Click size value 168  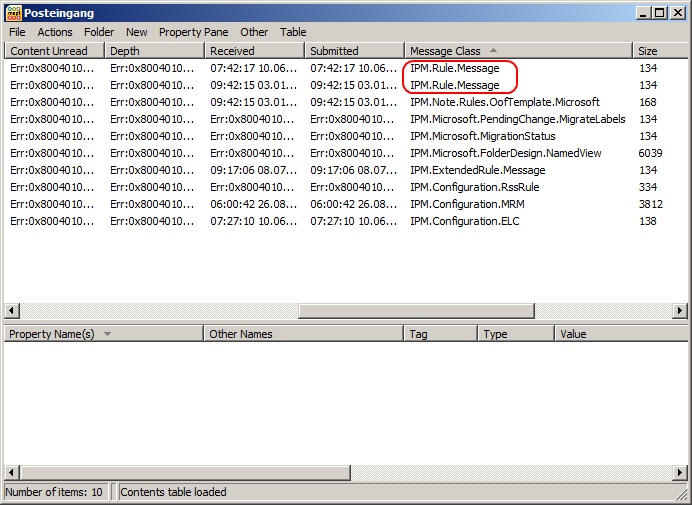648,102
